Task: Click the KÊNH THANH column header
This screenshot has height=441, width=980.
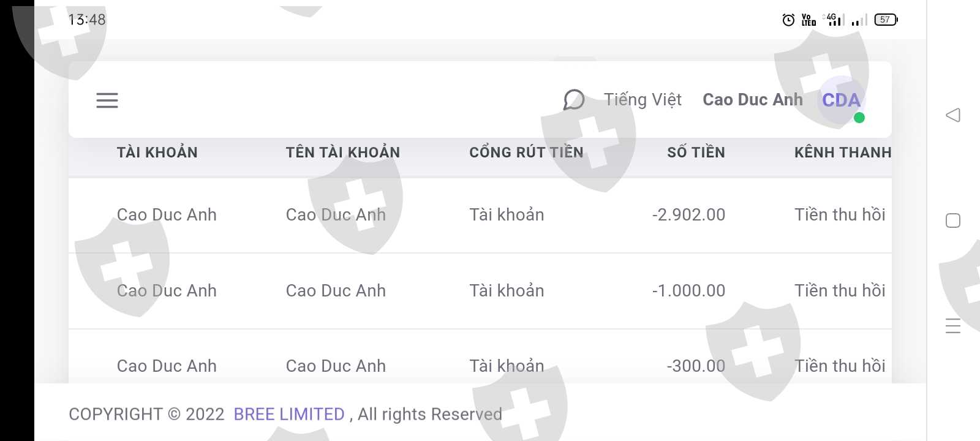Action: pos(842,153)
